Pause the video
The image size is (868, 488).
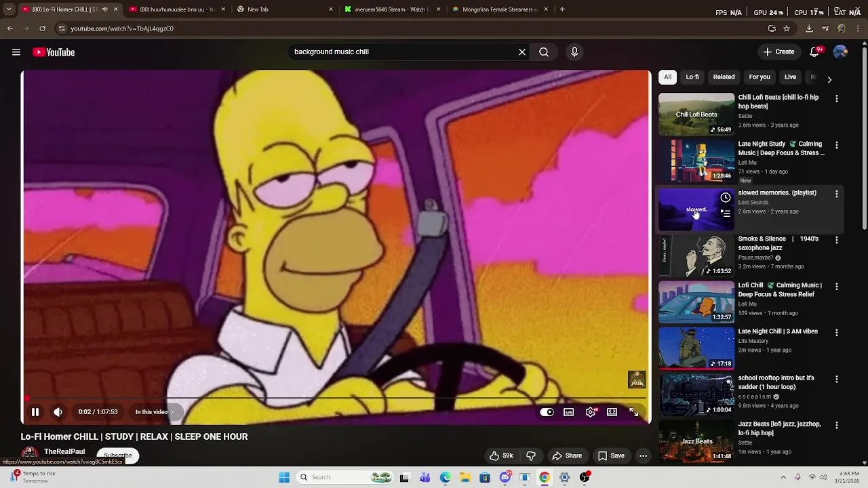click(x=35, y=412)
